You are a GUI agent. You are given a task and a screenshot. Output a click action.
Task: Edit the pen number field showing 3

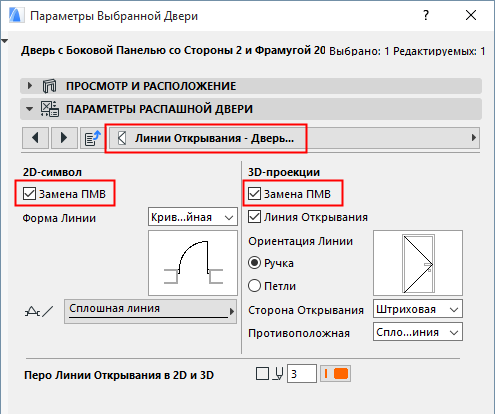pyautogui.click(x=302, y=374)
